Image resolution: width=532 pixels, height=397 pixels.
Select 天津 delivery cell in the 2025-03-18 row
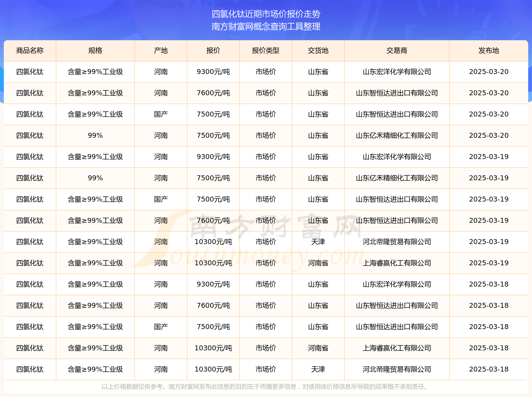[x=318, y=369]
